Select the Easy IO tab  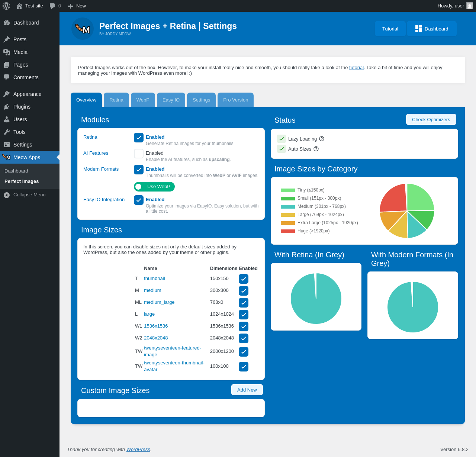click(171, 100)
